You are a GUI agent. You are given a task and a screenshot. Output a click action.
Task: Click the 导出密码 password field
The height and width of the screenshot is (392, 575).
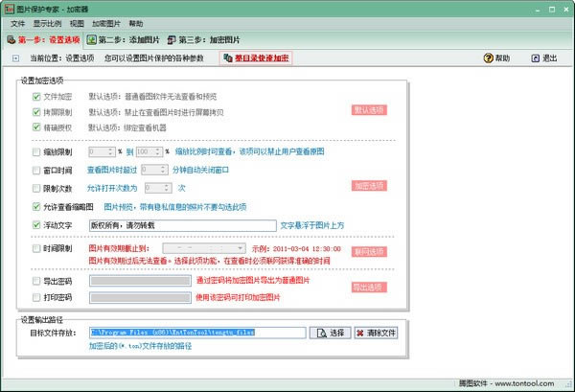tap(140, 281)
